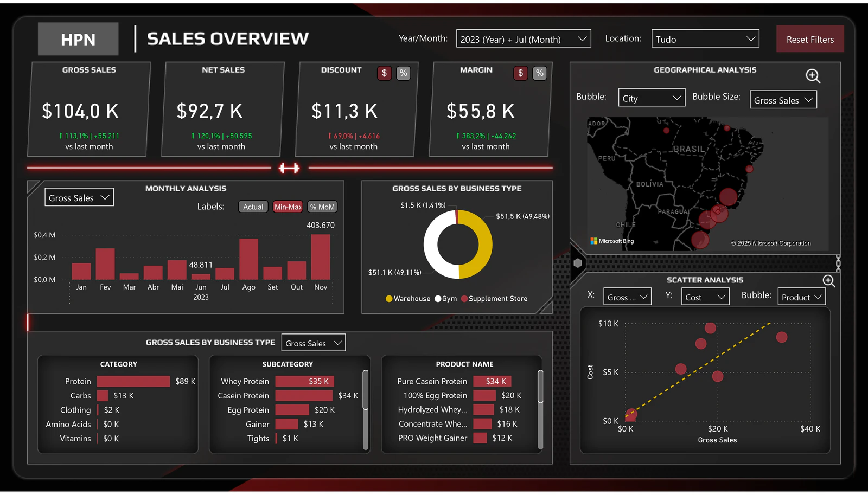Select the Fev bar in Monthly Analysis
The height and width of the screenshot is (495, 868).
tap(105, 264)
